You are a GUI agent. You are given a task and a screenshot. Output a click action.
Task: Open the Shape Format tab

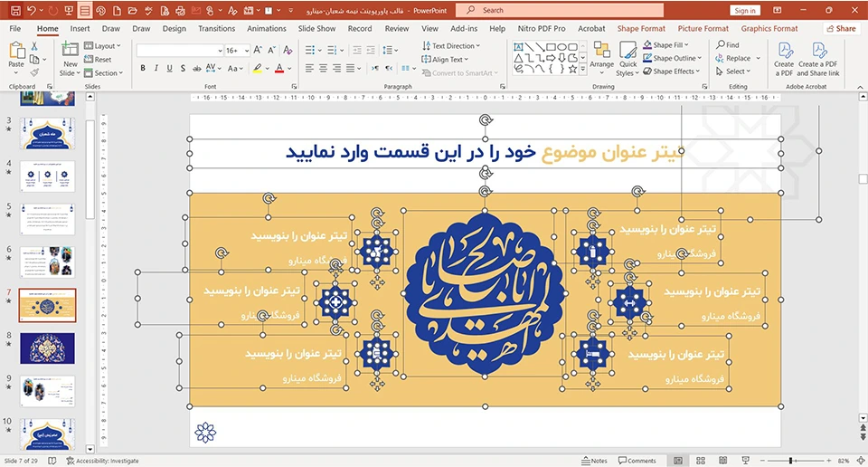pyautogui.click(x=641, y=29)
